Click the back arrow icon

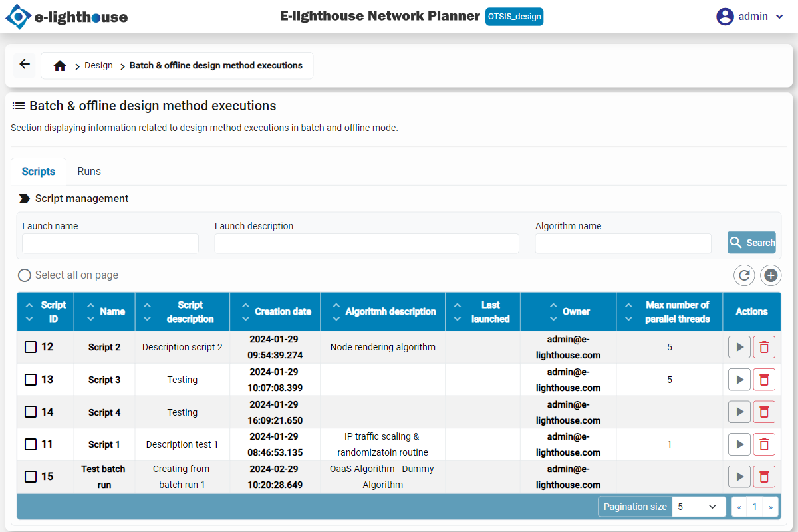(x=25, y=65)
